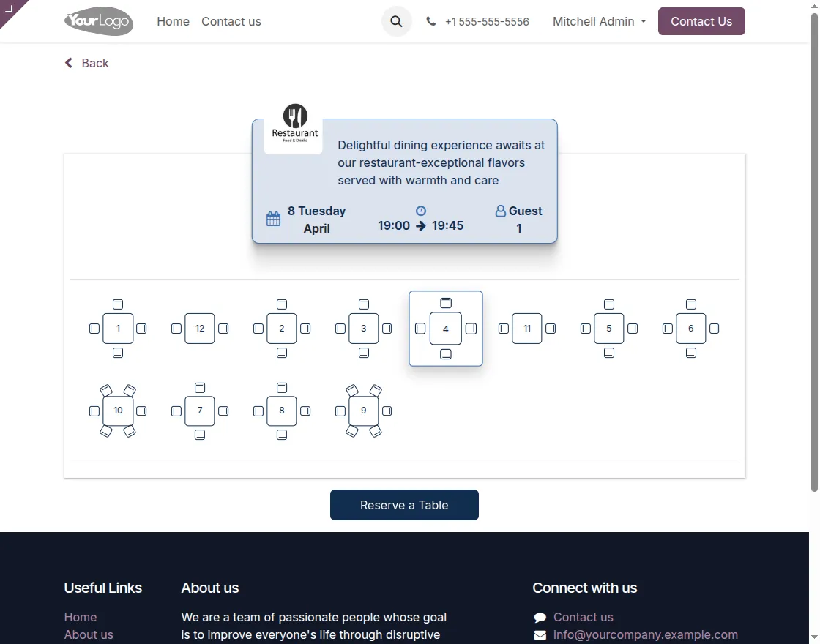820x644 pixels.
Task: Click the guest person icon near Guest count
Action: (x=501, y=211)
